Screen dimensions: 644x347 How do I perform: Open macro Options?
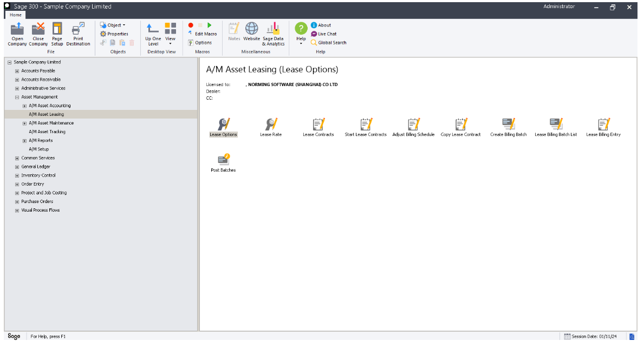200,42
